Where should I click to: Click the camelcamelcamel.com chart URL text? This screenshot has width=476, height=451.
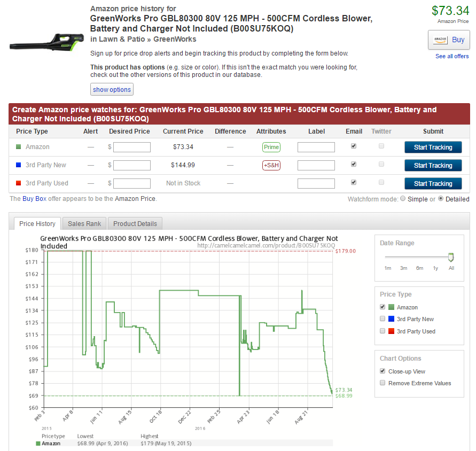point(266,245)
